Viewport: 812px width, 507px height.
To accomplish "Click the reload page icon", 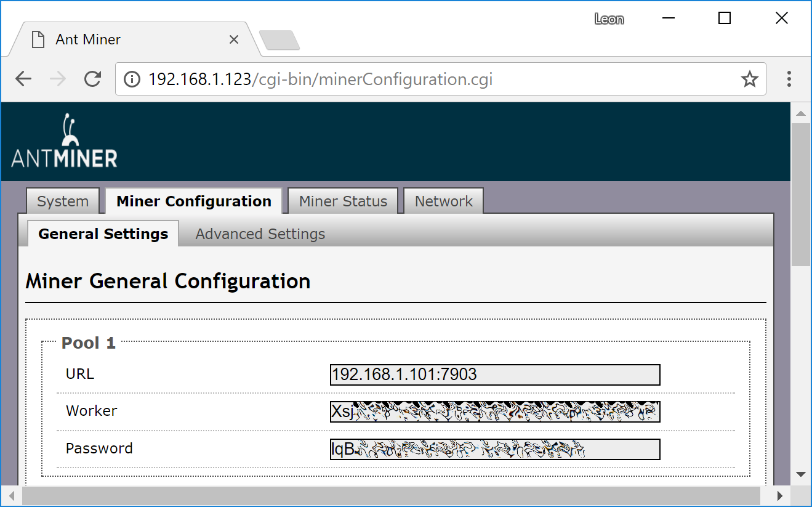I will click(x=92, y=79).
